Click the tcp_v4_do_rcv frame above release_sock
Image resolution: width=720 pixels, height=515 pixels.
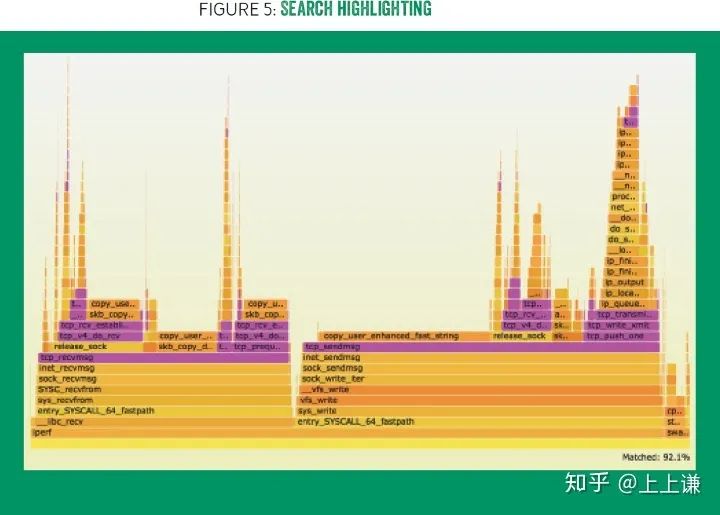(x=100, y=336)
